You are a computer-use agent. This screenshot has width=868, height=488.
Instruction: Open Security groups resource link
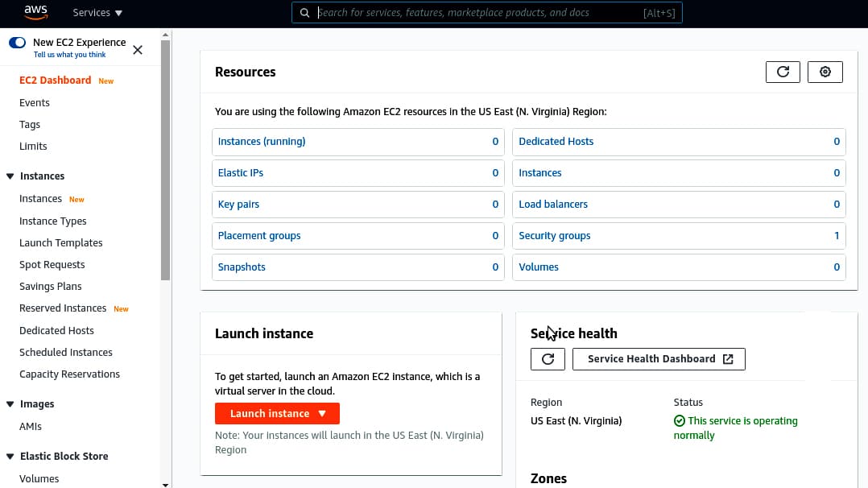click(555, 235)
